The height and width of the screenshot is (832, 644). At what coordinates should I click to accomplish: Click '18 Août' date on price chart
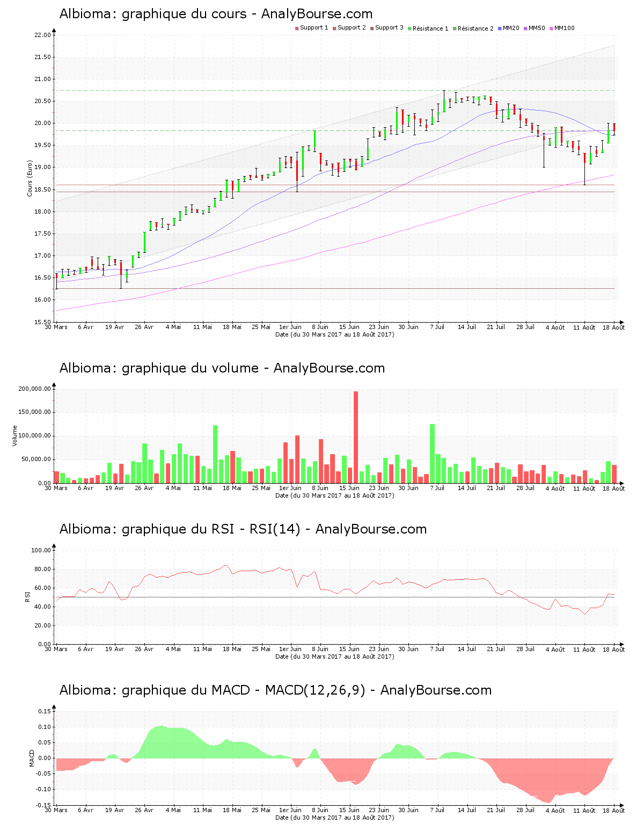point(614,327)
